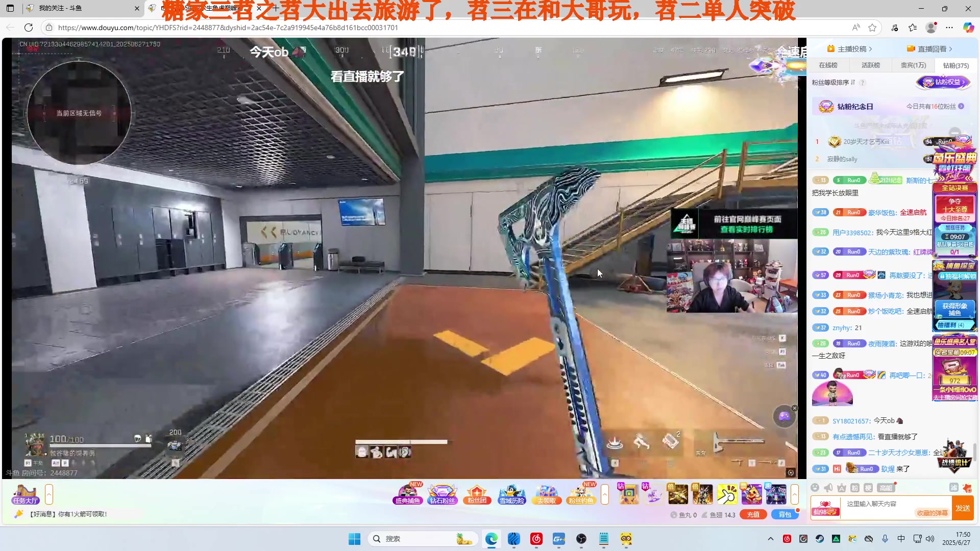980x551 pixels.
Task: Open the 直播回看 section chevron
Action: [x=950, y=49]
